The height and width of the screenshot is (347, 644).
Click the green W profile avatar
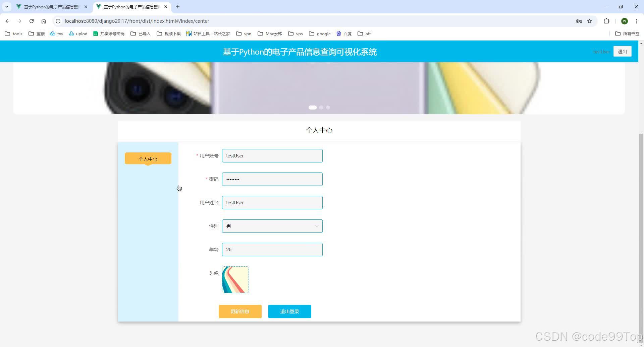625,21
